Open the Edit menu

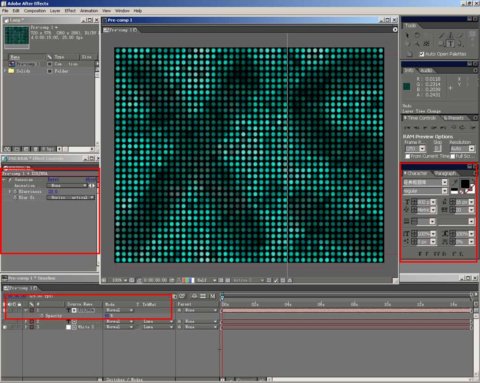point(16,11)
